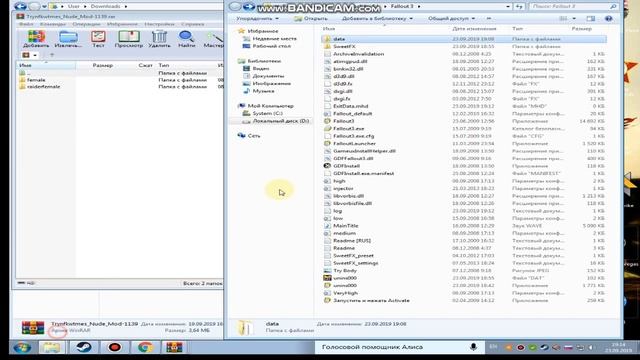Click the address bar refresh button
Image resolution: width=640 pixels, height=360 pixels.
[519, 7]
